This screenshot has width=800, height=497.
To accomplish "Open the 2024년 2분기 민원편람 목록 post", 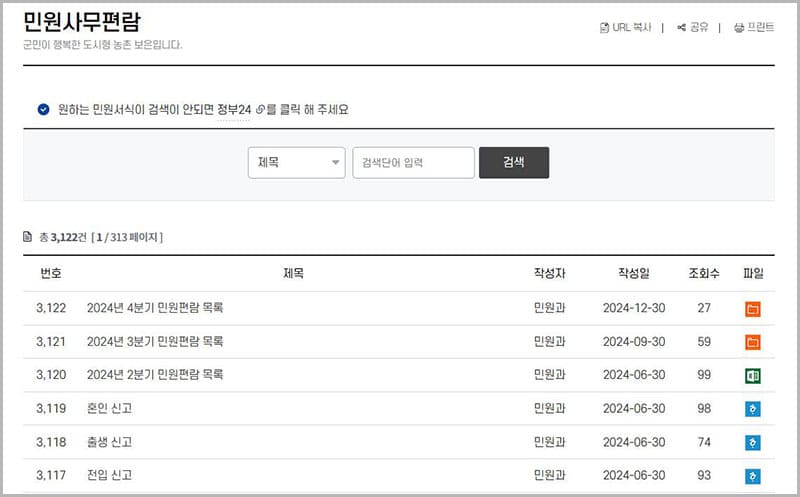I will [155, 375].
